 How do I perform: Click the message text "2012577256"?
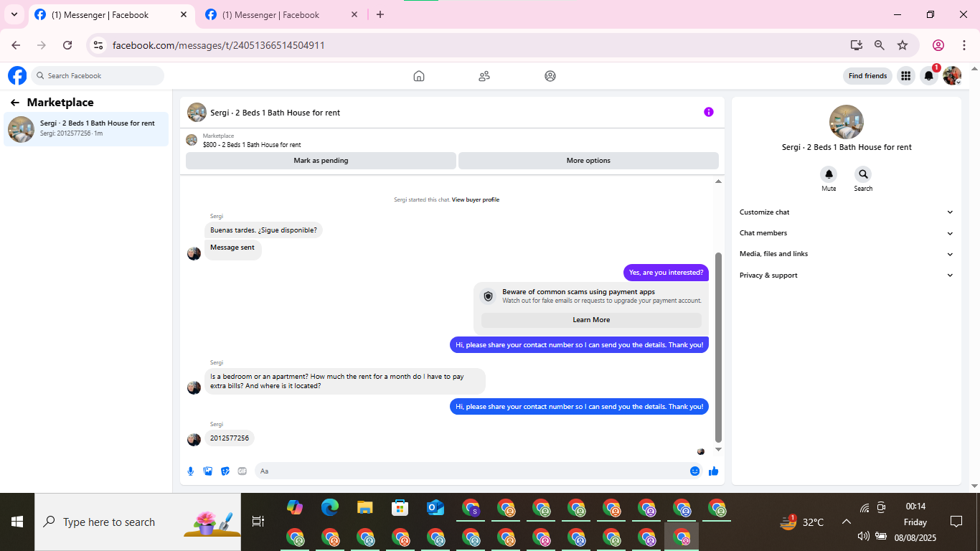[x=230, y=438]
